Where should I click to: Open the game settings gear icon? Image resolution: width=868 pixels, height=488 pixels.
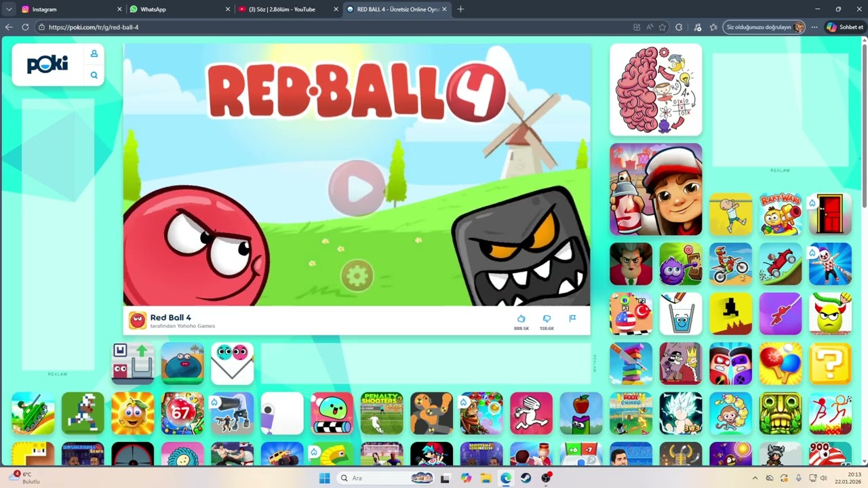357,276
